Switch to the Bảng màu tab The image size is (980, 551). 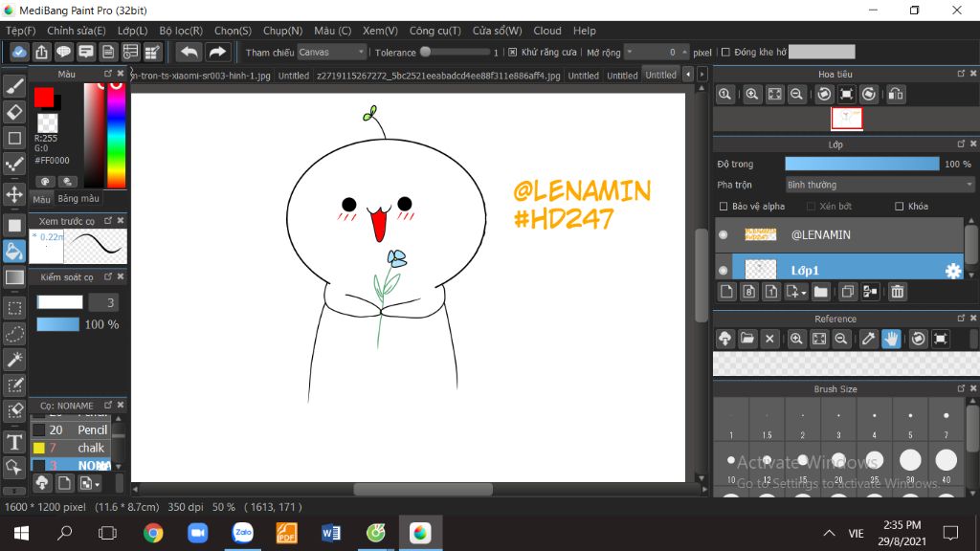coord(78,199)
